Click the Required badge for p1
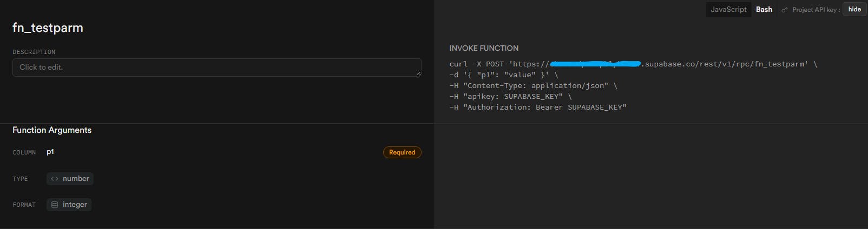The height and width of the screenshot is (229, 868). tap(402, 152)
